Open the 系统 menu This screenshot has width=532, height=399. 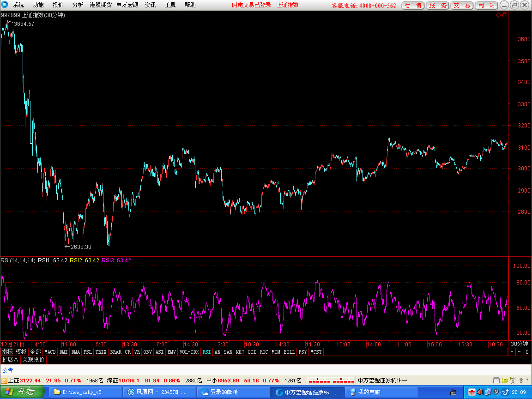[18, 5]
